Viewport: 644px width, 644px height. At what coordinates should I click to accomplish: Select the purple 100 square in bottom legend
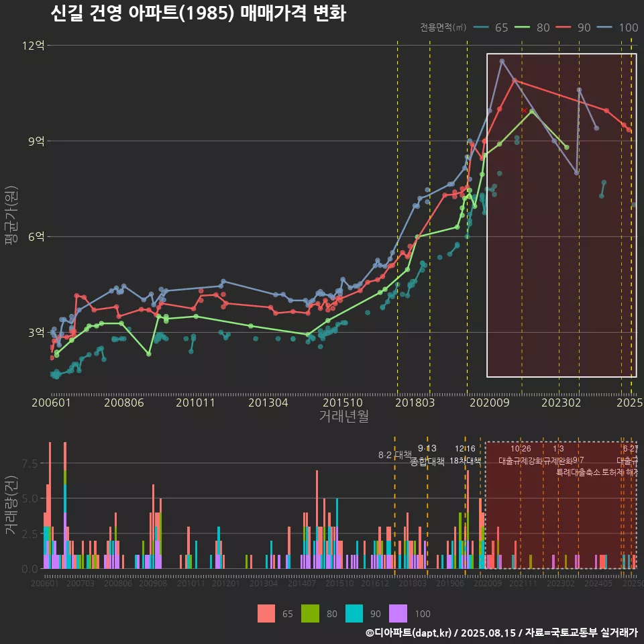398,614
